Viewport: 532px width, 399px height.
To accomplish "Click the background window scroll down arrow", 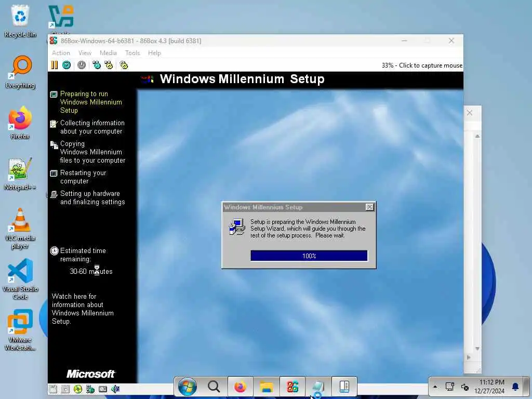I will [477, 349].
